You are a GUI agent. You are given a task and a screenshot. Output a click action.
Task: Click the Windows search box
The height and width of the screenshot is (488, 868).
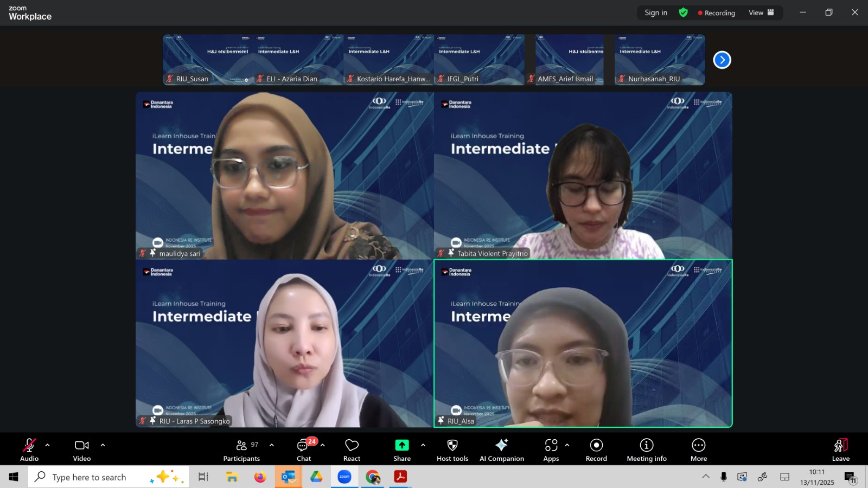(90, 477)
